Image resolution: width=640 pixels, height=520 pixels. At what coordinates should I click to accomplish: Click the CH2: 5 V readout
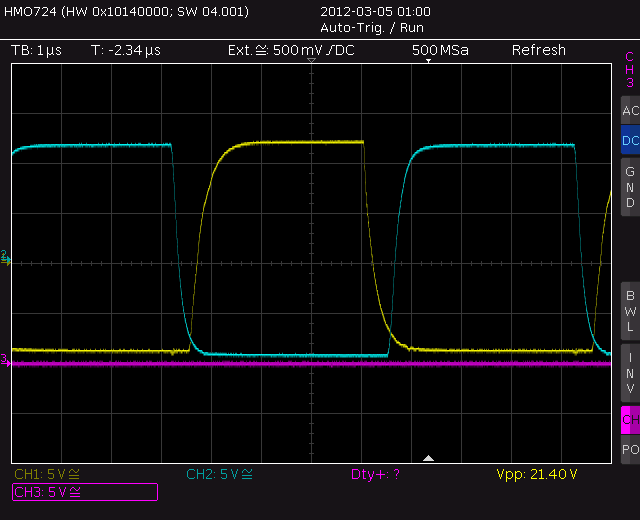coord(219,474)
